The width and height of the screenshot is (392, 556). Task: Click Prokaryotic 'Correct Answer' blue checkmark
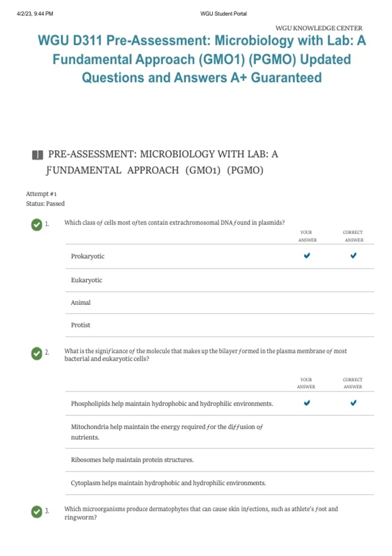(353, 255)
